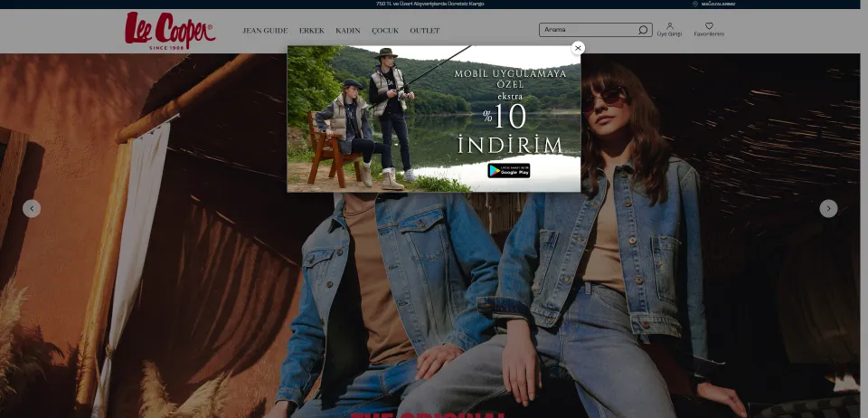Click the %10 İndirim popup banner image
868x418 pixels.
433,119
